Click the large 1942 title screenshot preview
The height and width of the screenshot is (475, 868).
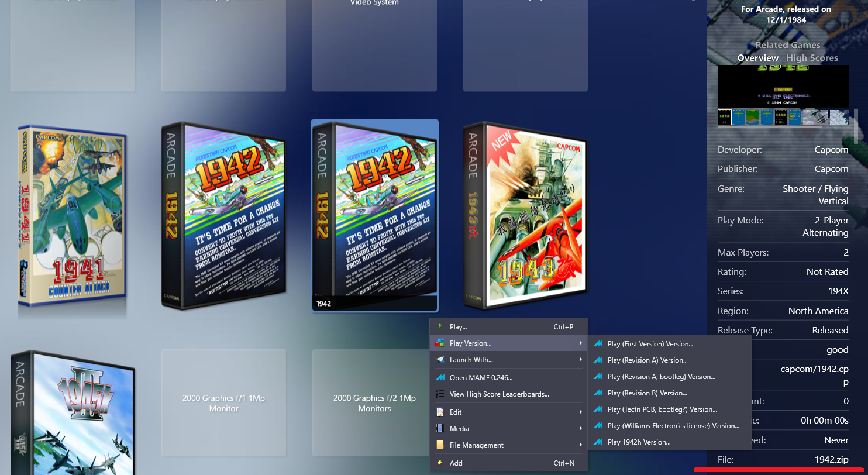783,87
